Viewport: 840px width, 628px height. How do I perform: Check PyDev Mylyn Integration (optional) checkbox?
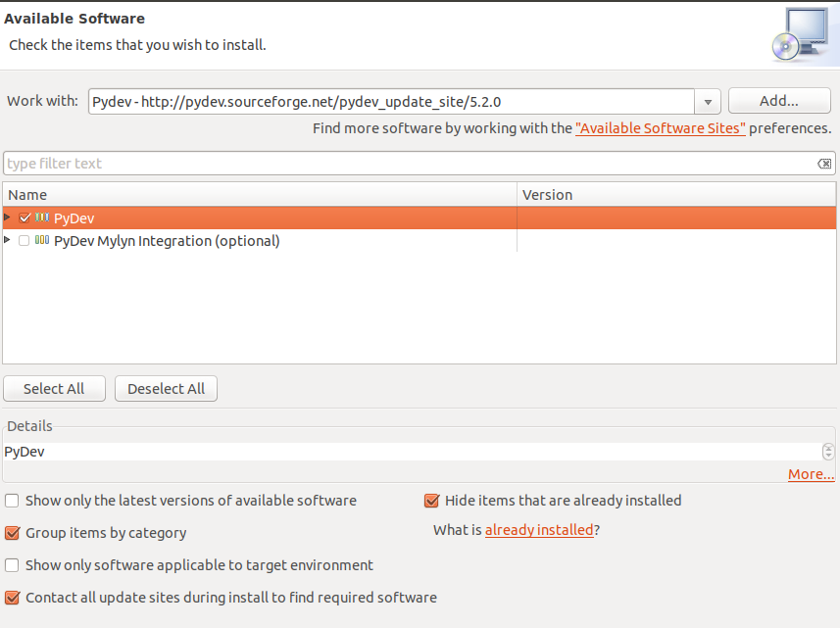click(x=25, y=241)
